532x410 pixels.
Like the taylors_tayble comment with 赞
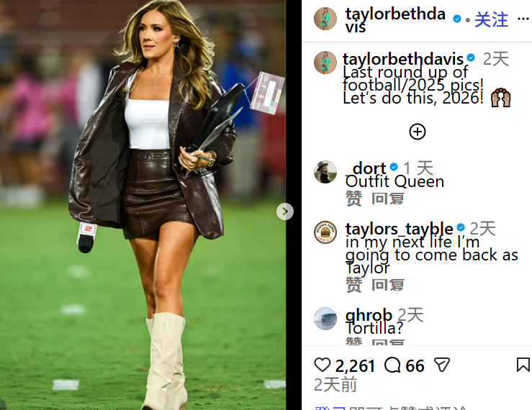coord(353,284)
